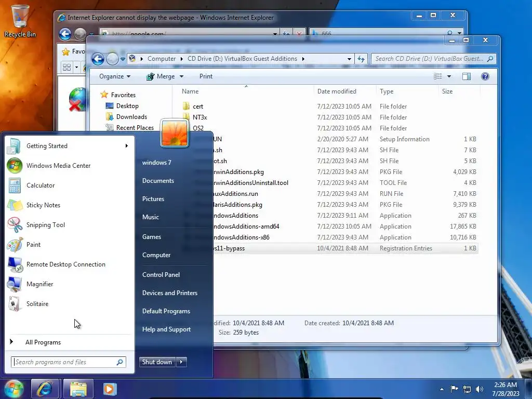Open the change view dropdown arrow

coord(449,76)
